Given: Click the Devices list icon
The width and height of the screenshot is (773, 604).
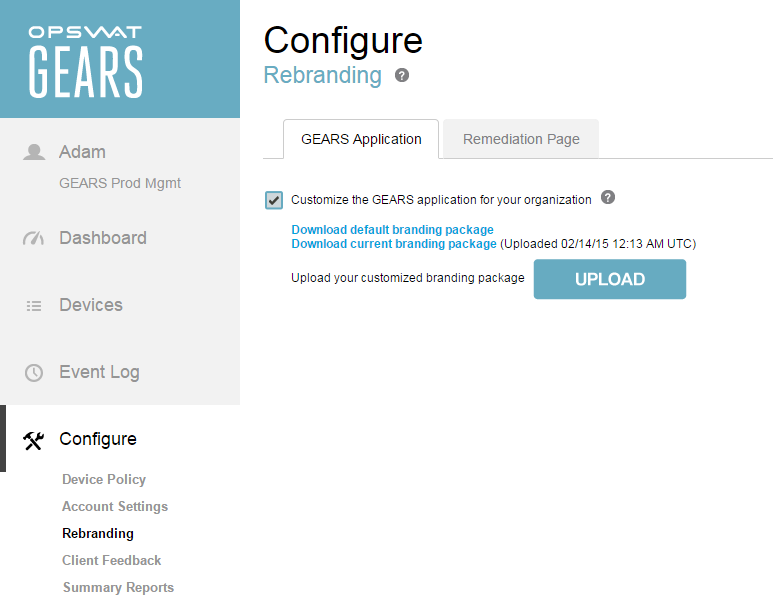Looking at the screenshot, I should 34,306.
